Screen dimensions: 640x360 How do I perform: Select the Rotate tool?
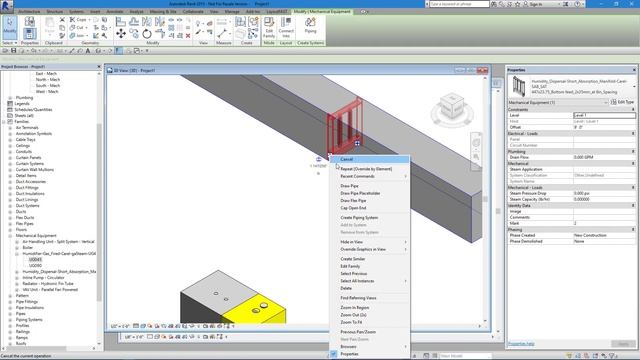click(147, 33)
